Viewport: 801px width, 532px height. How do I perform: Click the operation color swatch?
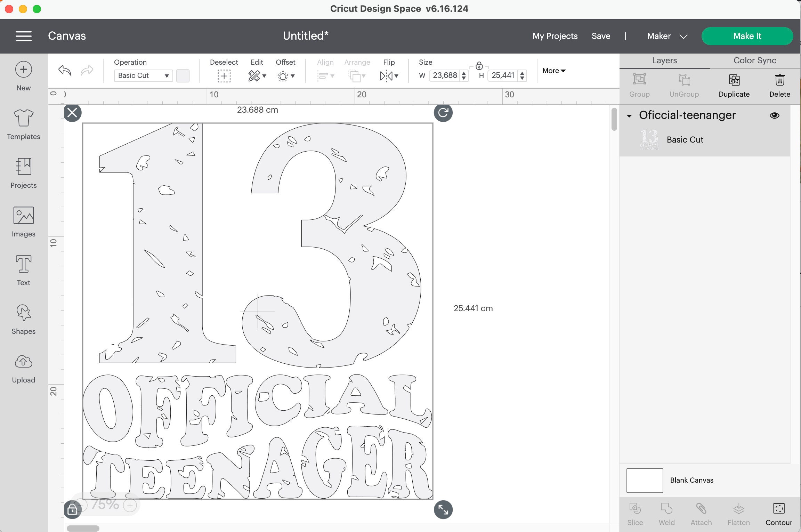point(183,75)
